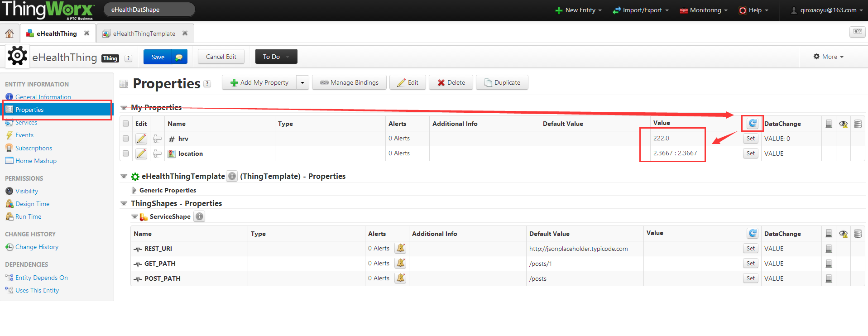The width and height of the screenshot is (868, 336).
Task: Click the help icon beside the Thing badge
Action: click(128, 58)
